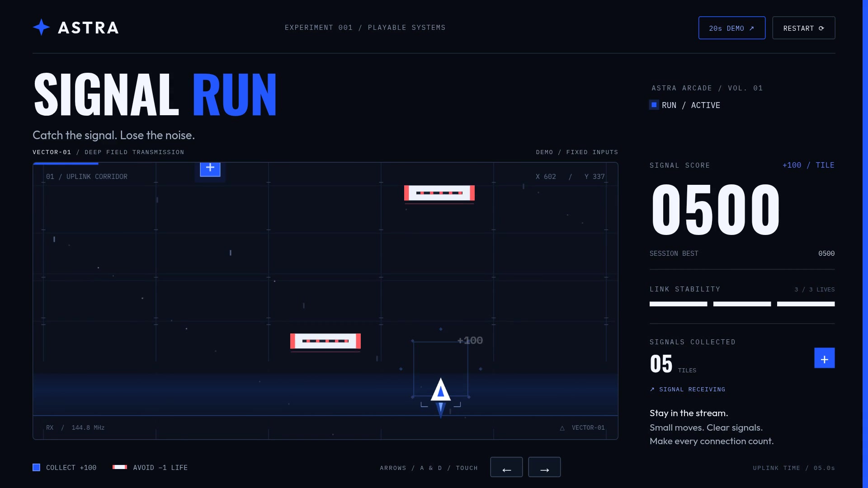The width and height of the screenshot is (868, 488).
Task: Click the ASTRA ARCADE / VOL. 01 label
Action: point(707,88)
